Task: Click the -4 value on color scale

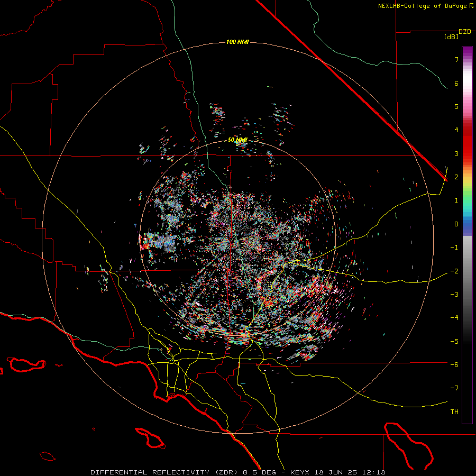Action: 454,318
